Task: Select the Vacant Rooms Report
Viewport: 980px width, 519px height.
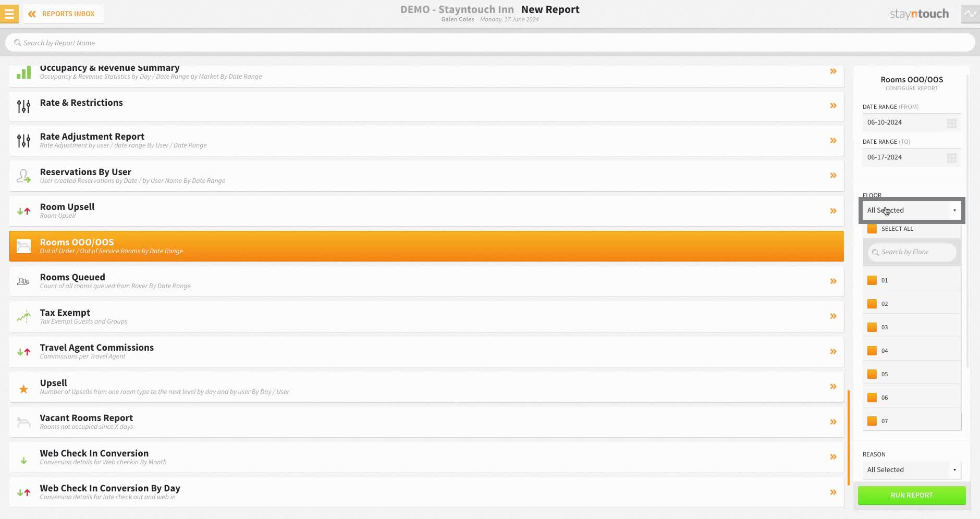Action: 426,422
